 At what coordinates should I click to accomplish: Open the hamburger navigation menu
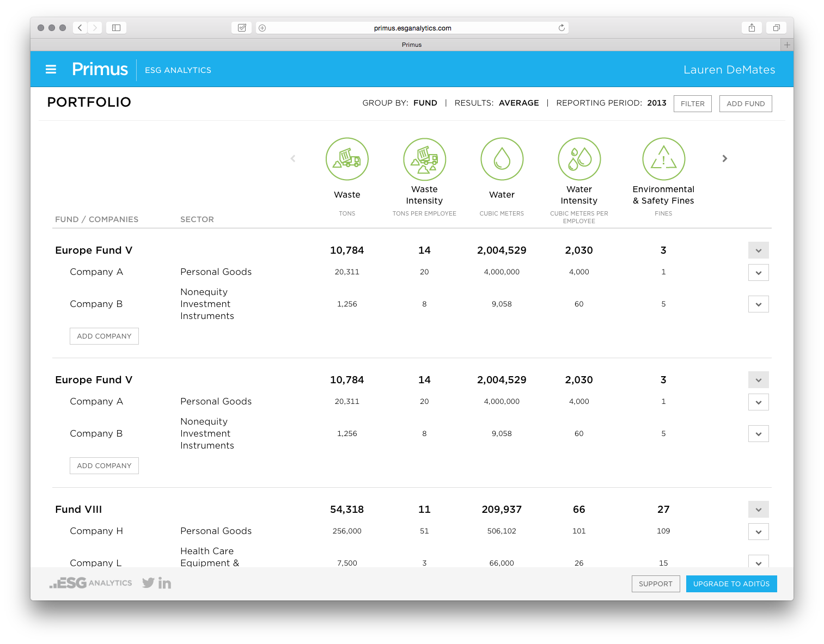[x=51, y=69]
